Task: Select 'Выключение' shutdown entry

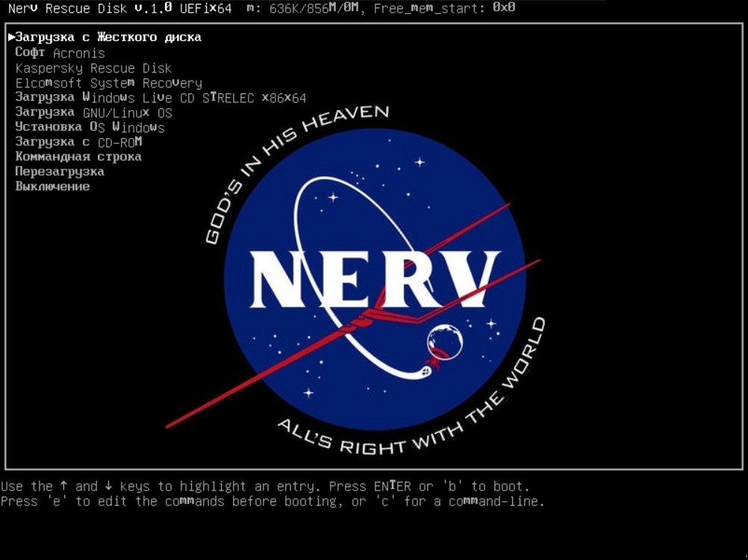Action: tap(52, 187)
